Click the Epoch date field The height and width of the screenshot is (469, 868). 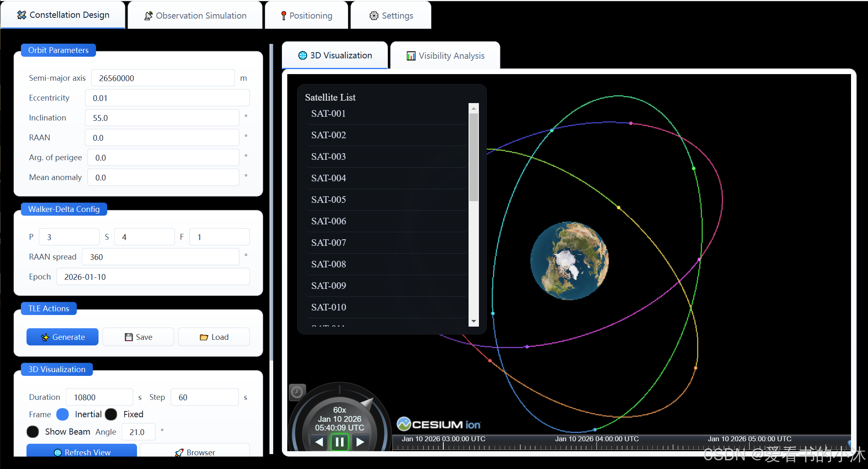[153, 277]
